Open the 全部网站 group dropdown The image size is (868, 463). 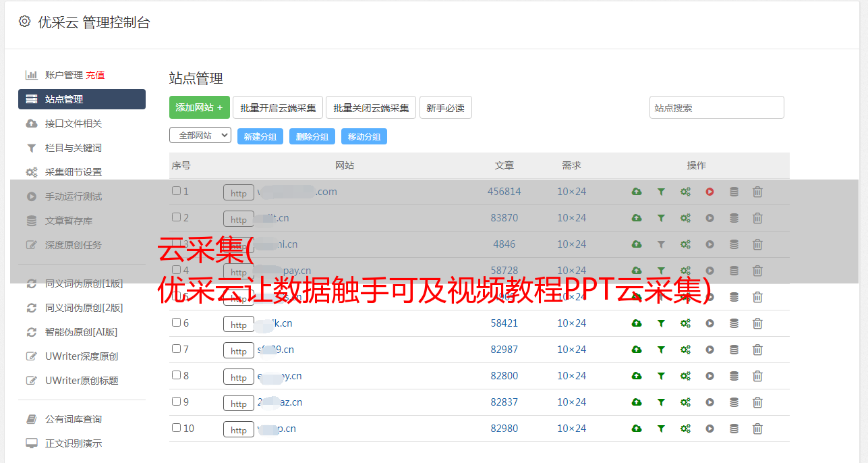pyautogui.click(x=200, y=135)
